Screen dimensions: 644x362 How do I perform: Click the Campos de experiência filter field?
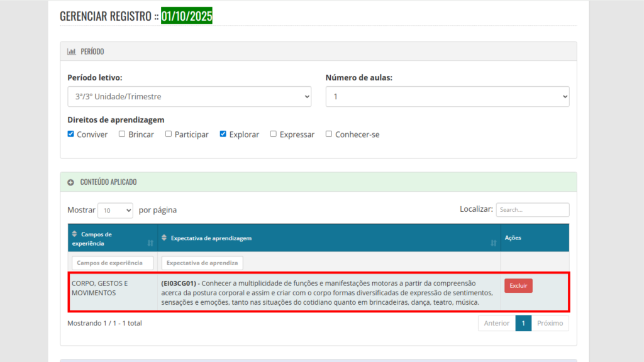112,263
